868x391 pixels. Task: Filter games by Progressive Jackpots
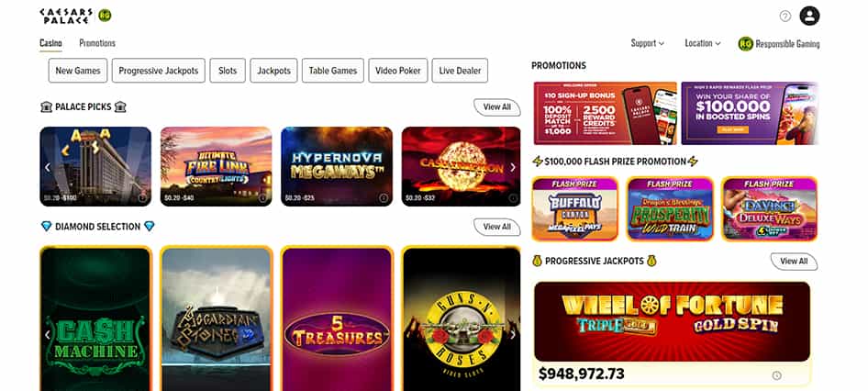[159, 71]
